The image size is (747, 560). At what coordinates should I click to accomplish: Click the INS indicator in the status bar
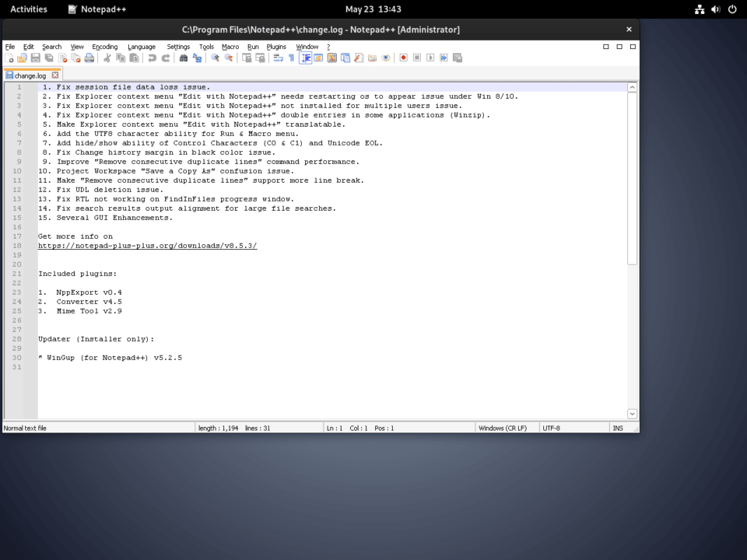coord(619,427)
